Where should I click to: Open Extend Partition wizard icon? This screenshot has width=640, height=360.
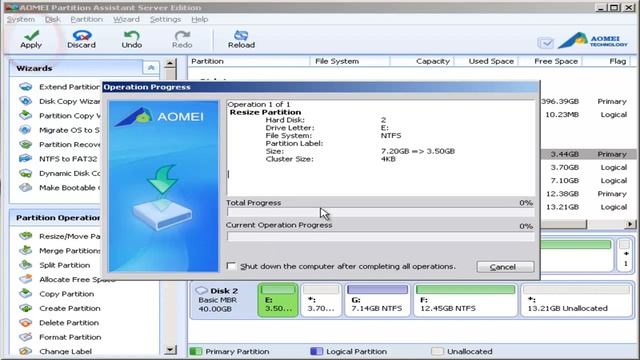[x=25, y=87]
